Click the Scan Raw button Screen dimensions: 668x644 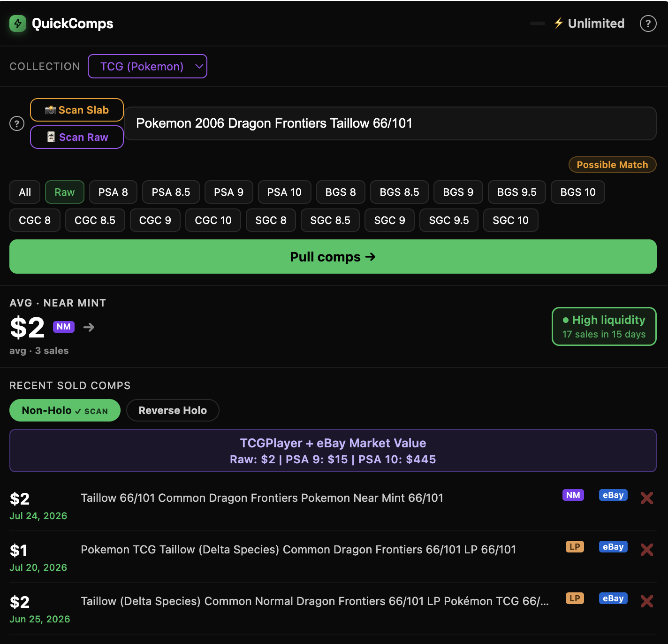77,137
